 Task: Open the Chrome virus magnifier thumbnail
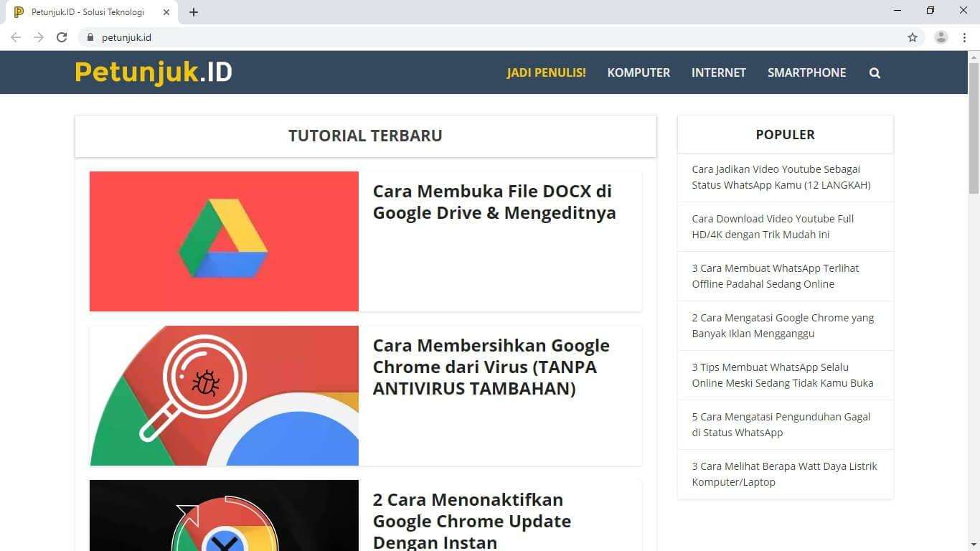[224, 395]
